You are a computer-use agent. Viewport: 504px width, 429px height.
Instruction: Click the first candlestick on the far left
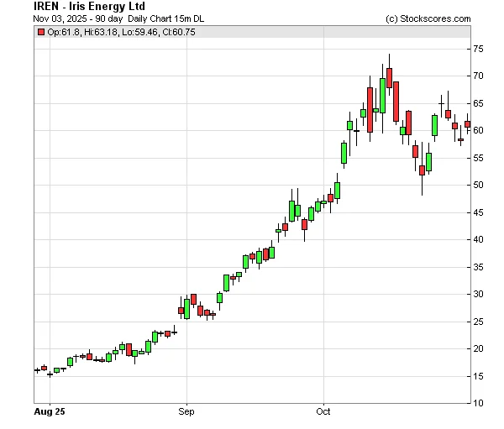[37, 369]
